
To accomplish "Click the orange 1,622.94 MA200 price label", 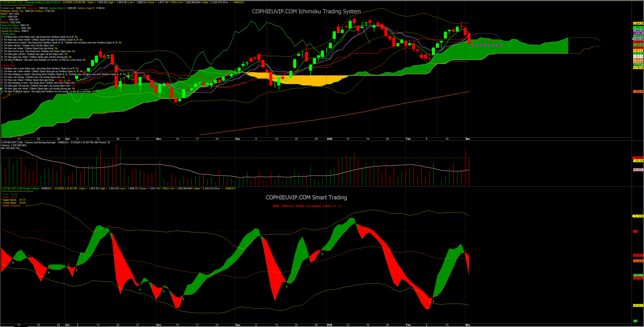I will tap(638, 91).
